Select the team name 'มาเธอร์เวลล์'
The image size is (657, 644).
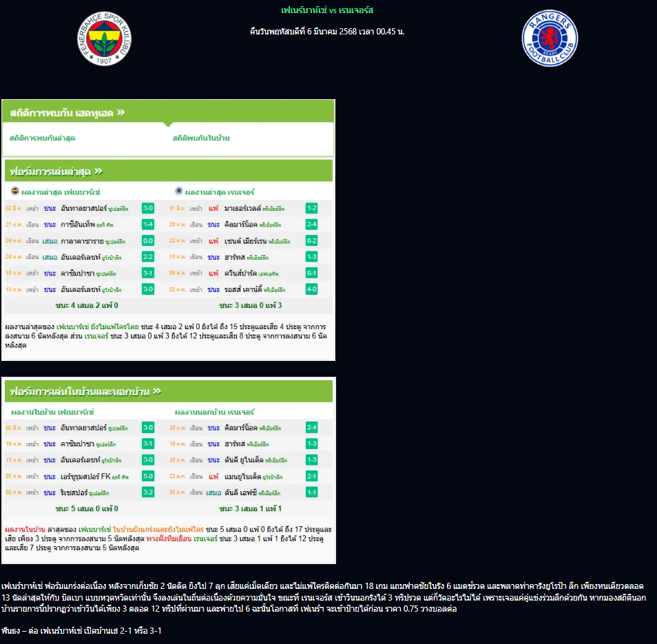pos(242,208)
